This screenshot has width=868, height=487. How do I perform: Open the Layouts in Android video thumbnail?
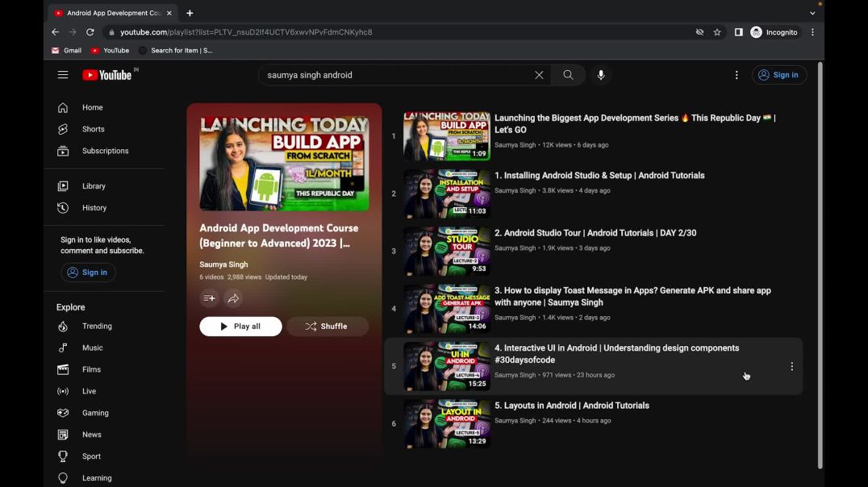[446, 423]
